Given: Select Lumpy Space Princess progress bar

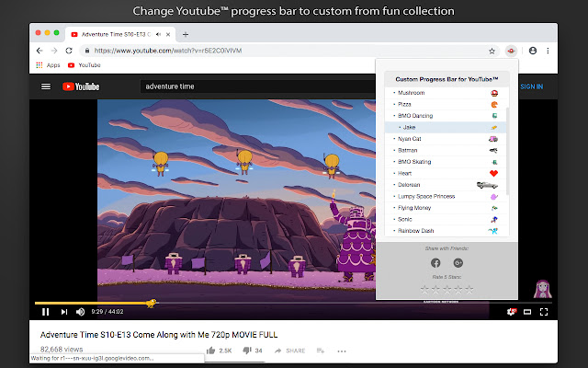Looking at the screenshot, I should click(x=446, y=196).
